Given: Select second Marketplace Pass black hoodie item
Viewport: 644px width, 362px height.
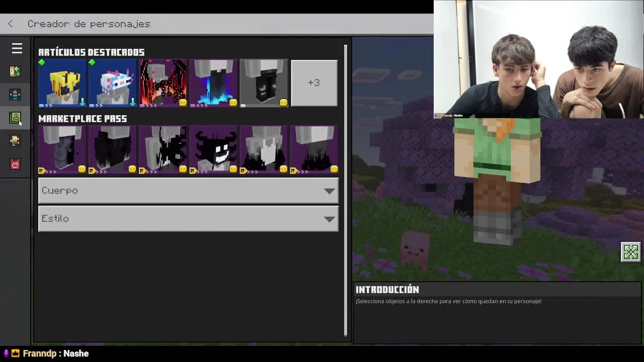Looking at the screenshot, I should (x=113, y=150).
